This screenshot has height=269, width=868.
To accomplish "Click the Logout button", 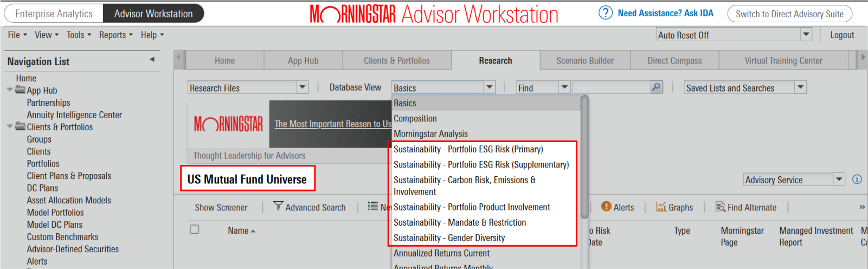I will pos(842,35).
